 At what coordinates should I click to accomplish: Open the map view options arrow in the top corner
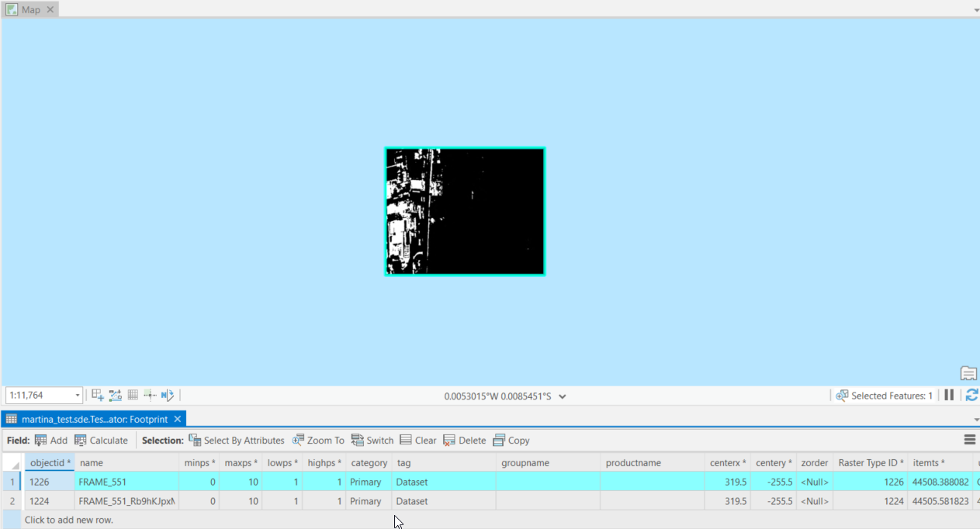[x=976, y=10]
